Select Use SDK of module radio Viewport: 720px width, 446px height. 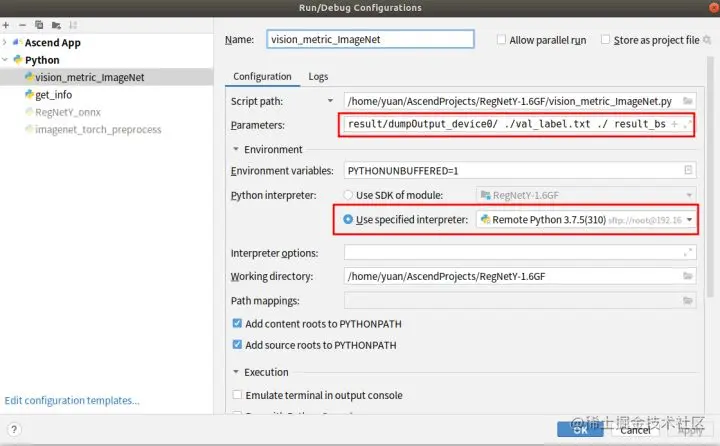point(348,195)
